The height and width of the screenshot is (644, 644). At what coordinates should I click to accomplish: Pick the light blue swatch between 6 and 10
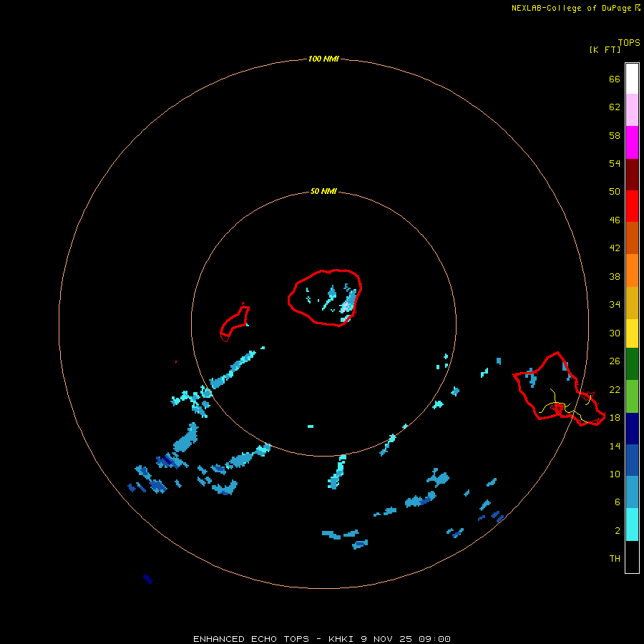(632, 492)
